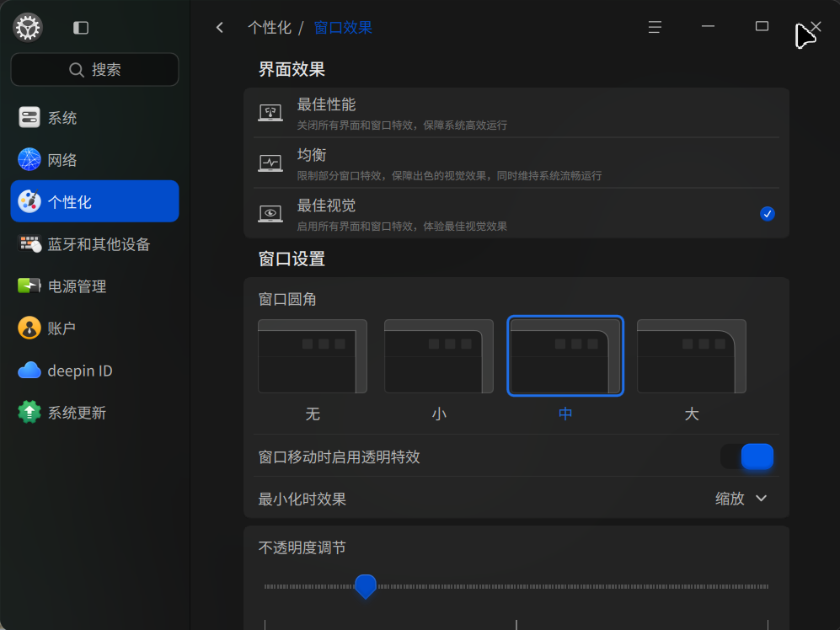Image resolution: width=840 pixels, height=630 pixels.
Task: Click the 窗口设置 heading
Action: (292, 259)
